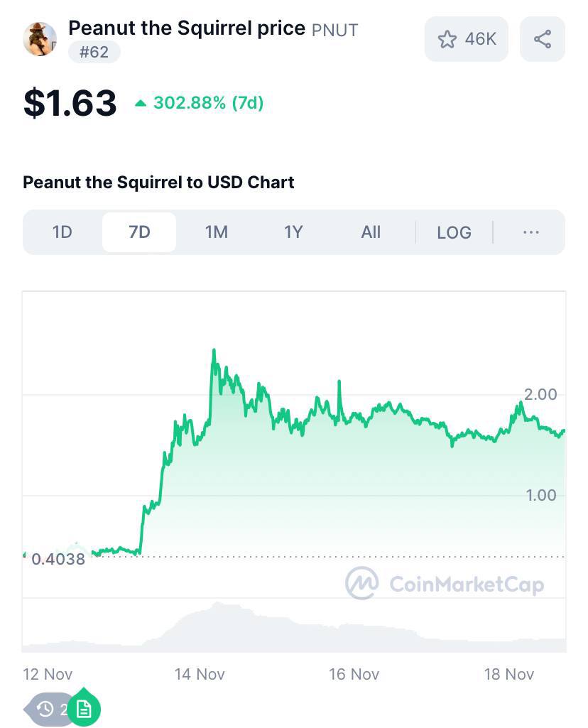Tap the star watchlist icon
588x728 pixels.
pos(447,39)
